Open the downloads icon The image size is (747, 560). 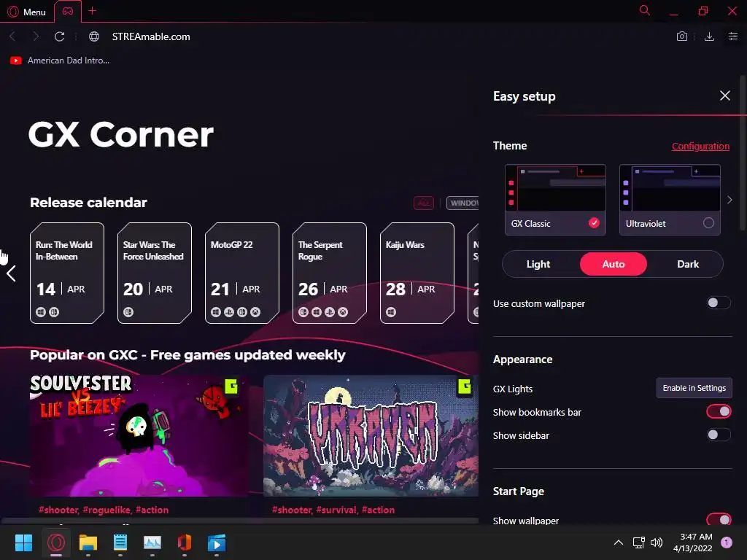point(709,36)
